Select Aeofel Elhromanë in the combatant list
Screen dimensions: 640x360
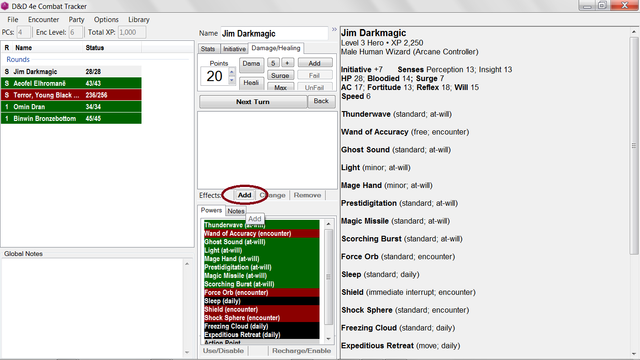pos(71,83)
